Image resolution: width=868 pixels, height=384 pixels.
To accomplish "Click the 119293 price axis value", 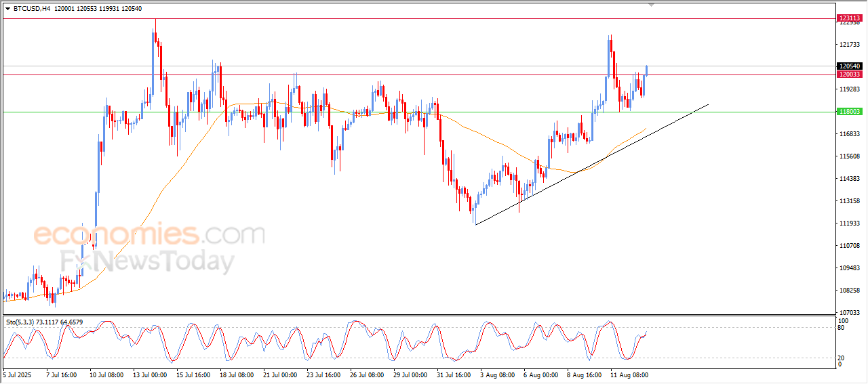I will pyautogui.click(x=850, y=89).
